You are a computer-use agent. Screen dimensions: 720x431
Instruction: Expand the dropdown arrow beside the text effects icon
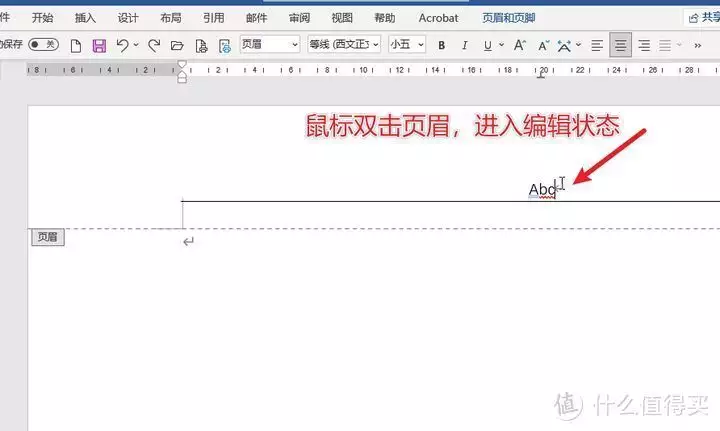click(578, 45)
